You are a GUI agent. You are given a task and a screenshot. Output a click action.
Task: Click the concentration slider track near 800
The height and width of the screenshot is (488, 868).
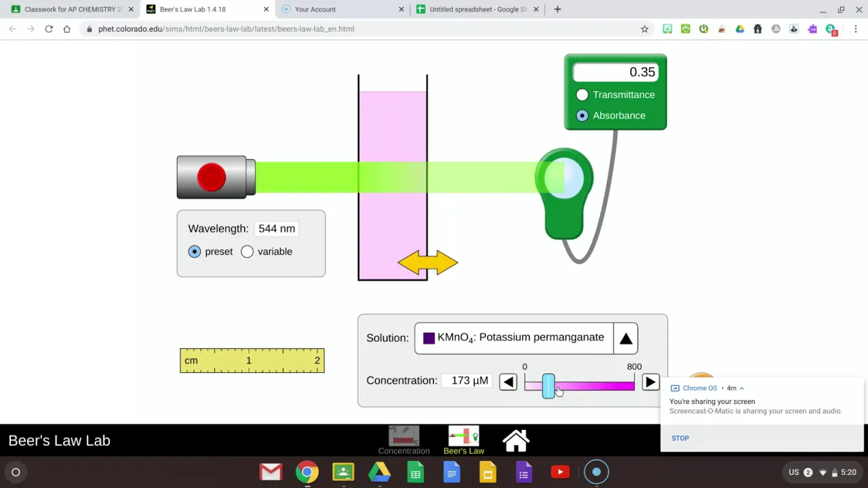click(631, 386)
